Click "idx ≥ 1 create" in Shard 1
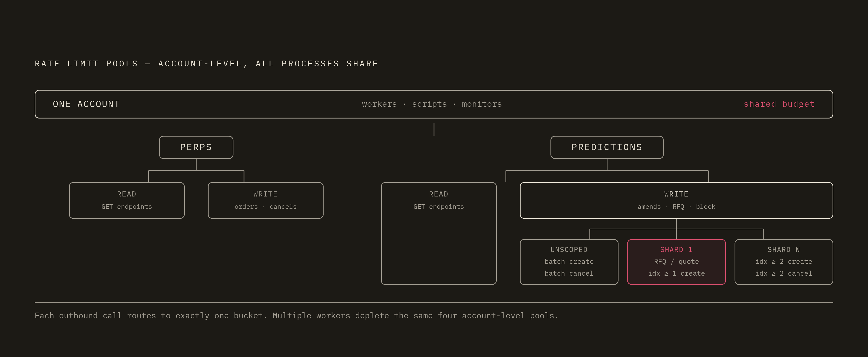This screenshot has width=868, height=357. coord(676,273)
